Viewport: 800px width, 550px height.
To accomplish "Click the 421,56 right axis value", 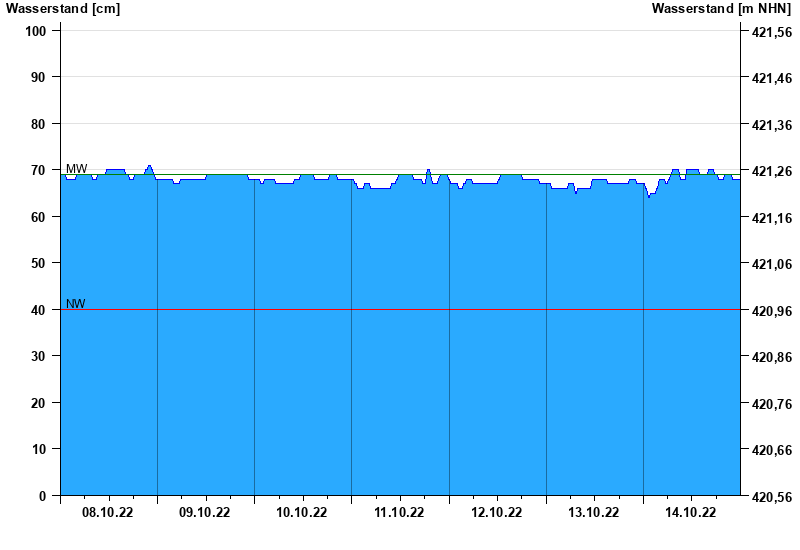I will (772, 32).
